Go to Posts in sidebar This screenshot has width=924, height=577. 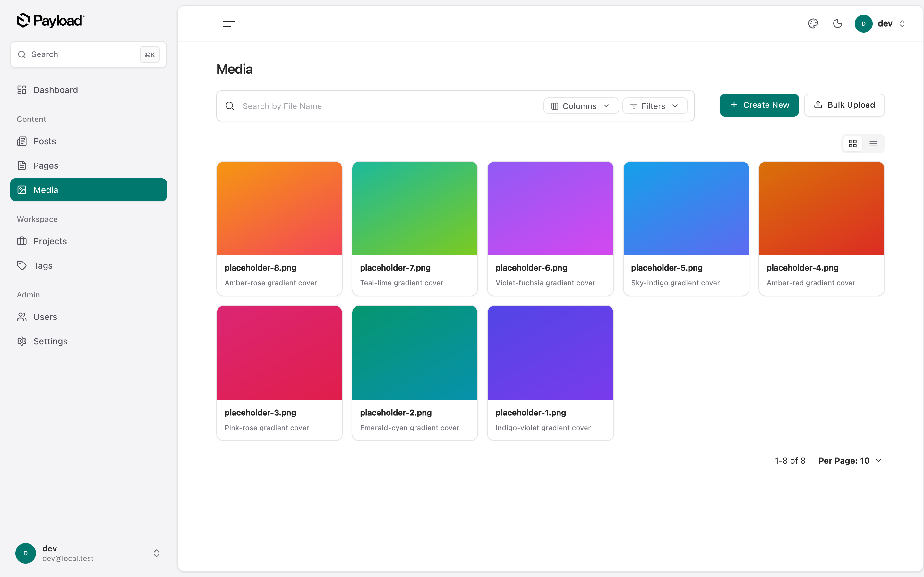[x=89, y=141]
